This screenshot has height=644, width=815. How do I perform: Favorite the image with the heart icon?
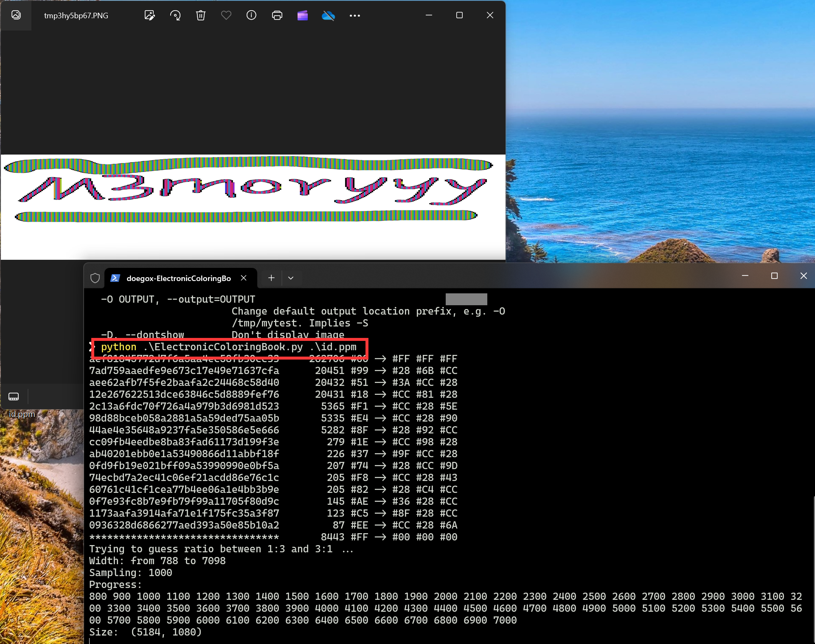point(226,16)
